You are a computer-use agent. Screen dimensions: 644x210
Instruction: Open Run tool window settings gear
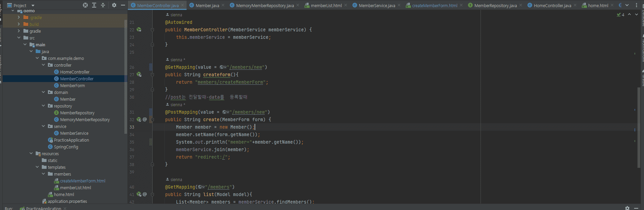[x=627, y=208]
